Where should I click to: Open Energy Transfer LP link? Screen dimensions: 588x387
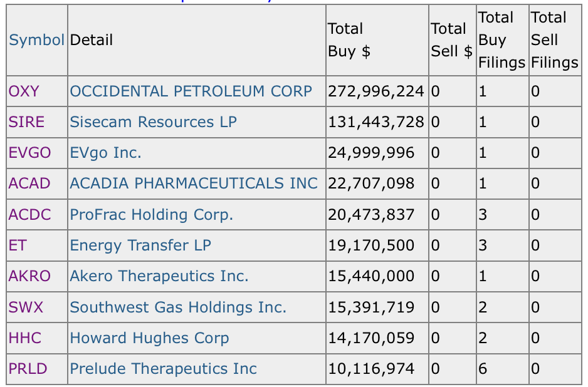(140, 245)
